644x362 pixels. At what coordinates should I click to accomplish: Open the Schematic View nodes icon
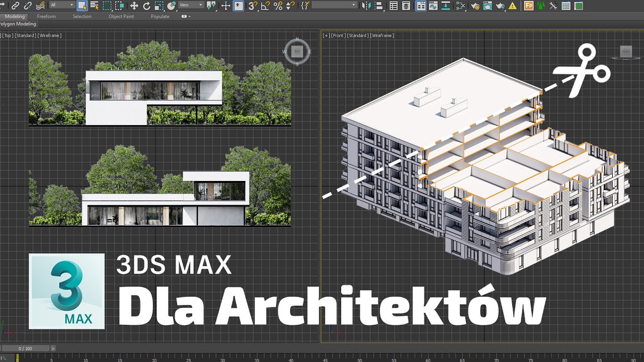tap(460, 6)
